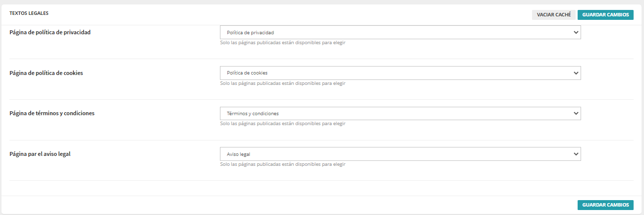This screenshot has height=215, width=644.
Task: Click the 'Página de términos y condiciones' label
Action: [x=52, y=113]
